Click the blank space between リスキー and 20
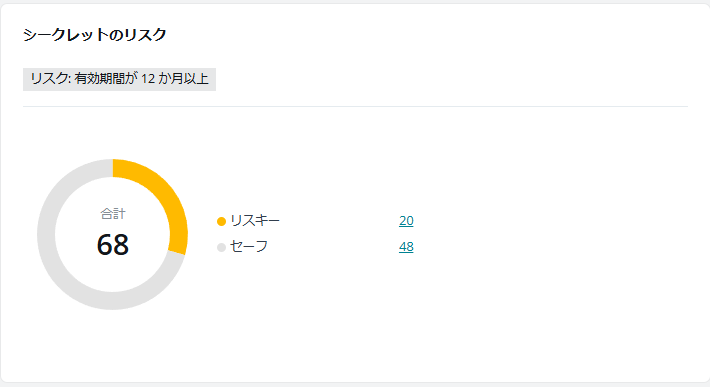Screen dimensions: 710x387 340,221
